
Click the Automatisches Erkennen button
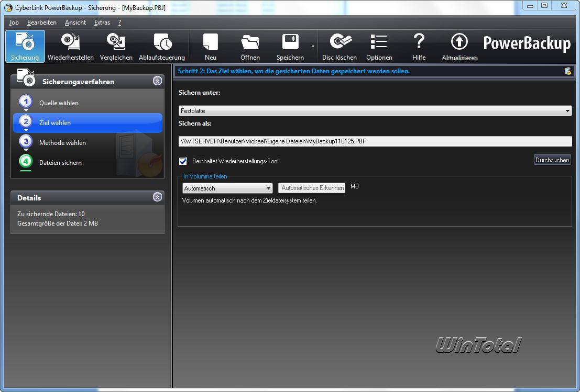[x=312, y=188]
